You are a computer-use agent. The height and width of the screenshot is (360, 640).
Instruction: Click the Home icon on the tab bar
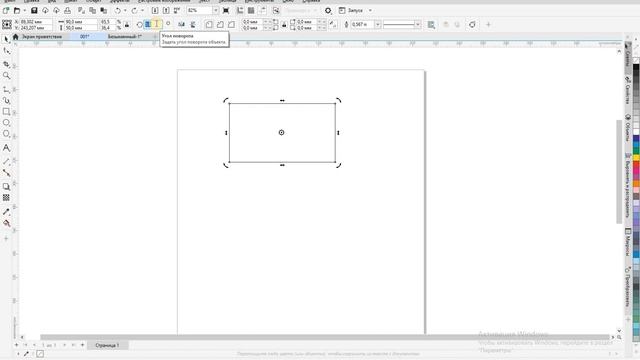pos(16,36)
